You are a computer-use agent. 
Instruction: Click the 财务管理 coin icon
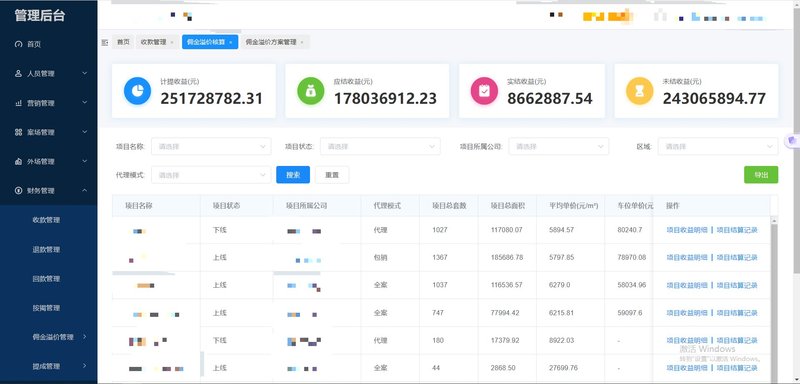[19, 191]
